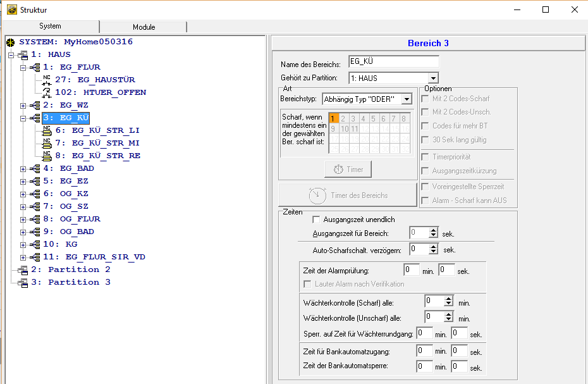Click the EG_HAUSTÜR zone NC icon

[x=46, y=80]
